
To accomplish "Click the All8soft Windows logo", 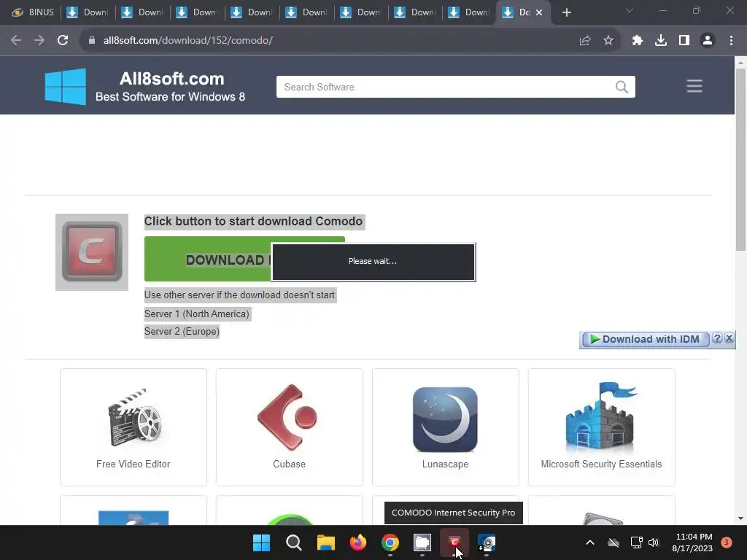I will coord(66,86).
